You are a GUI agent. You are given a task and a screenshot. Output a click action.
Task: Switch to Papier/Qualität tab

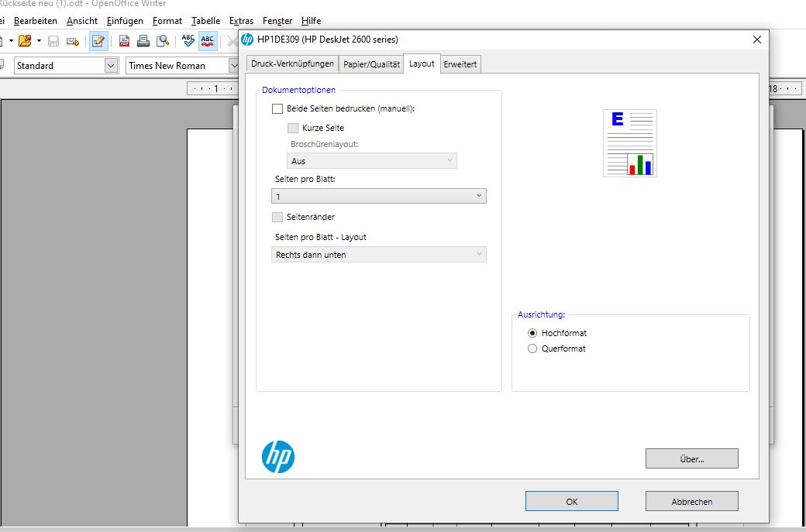[x=371, y=64]
